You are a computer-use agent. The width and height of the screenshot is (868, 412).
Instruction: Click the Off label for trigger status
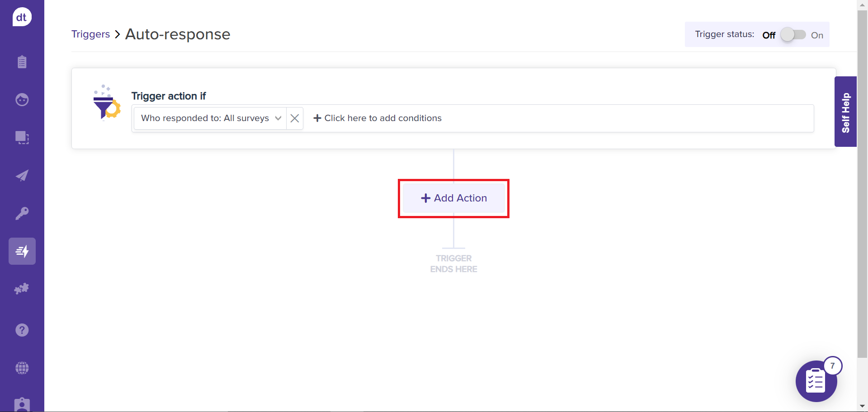[769, 35]
